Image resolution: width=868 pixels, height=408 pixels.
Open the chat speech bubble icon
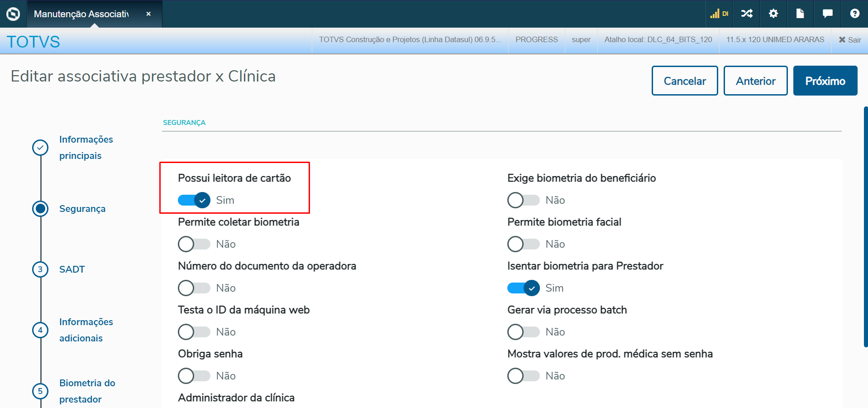827,14
